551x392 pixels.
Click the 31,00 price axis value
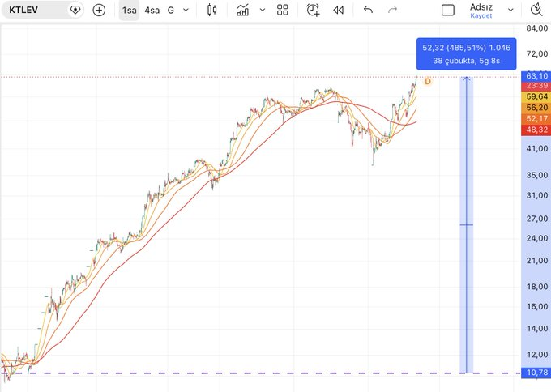pyautogui.click(x=537, y=195)
